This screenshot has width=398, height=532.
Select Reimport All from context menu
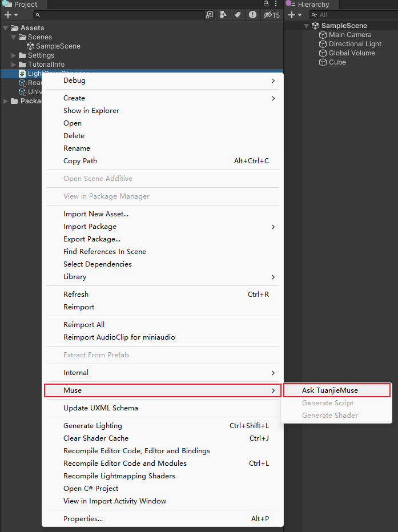(84, 325)
